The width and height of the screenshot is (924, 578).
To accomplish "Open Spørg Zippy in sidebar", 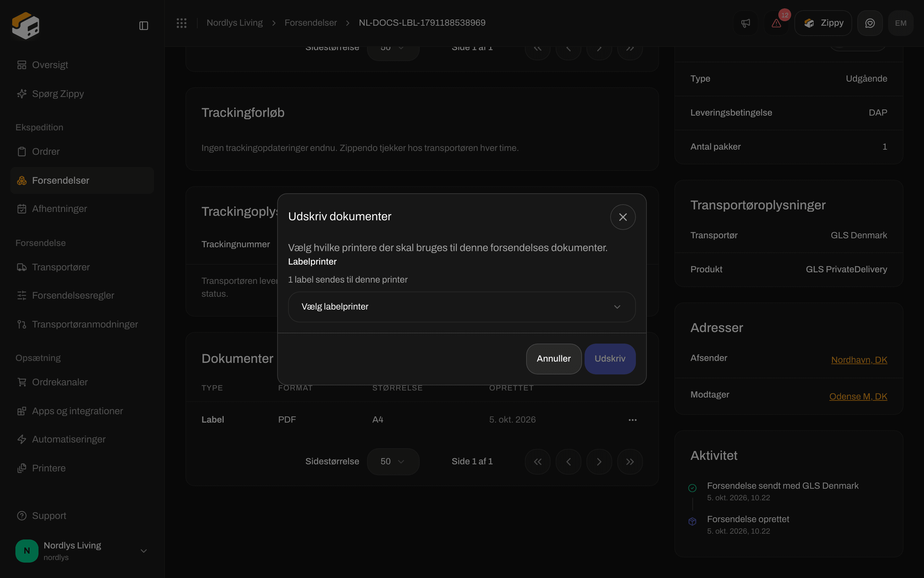I will (x=82, y=94).
